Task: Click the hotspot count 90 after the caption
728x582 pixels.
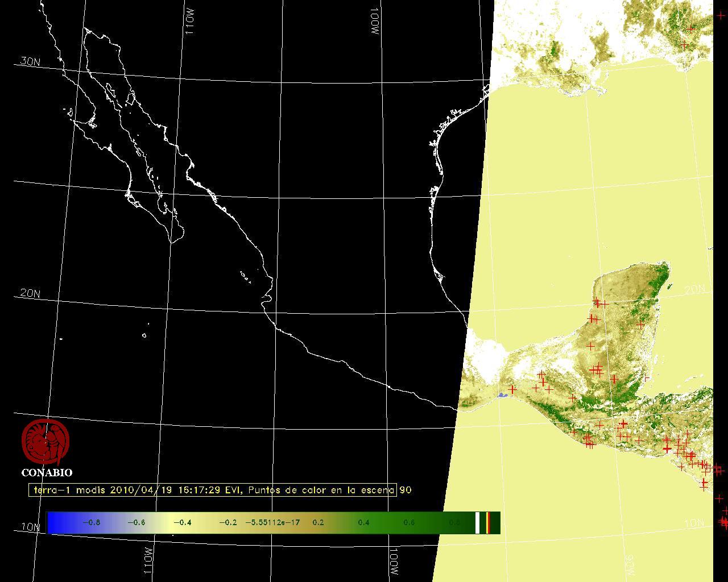Action: click(406, 490)
